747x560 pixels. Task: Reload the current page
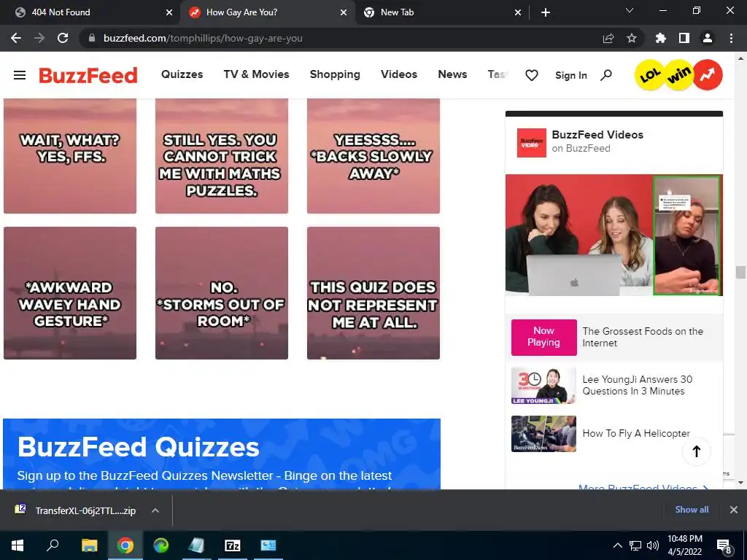[63, 38]
